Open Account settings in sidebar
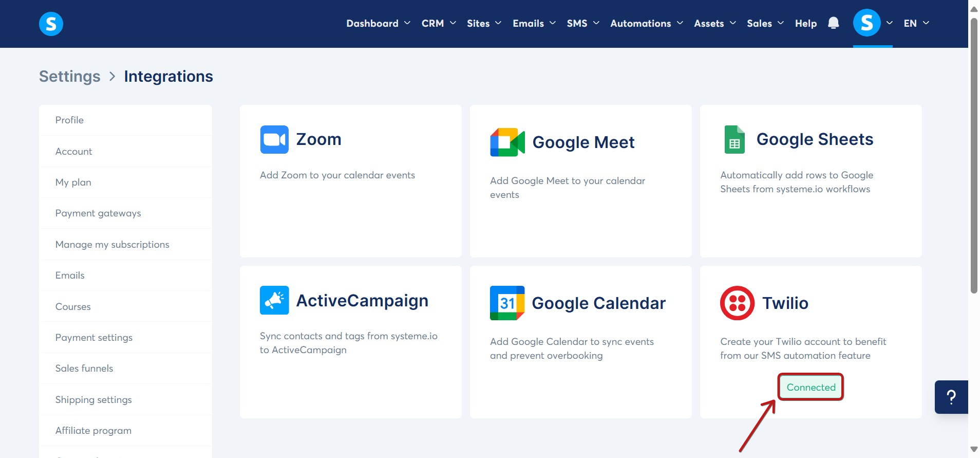This screenshot has height=458, width=980. 125,151
